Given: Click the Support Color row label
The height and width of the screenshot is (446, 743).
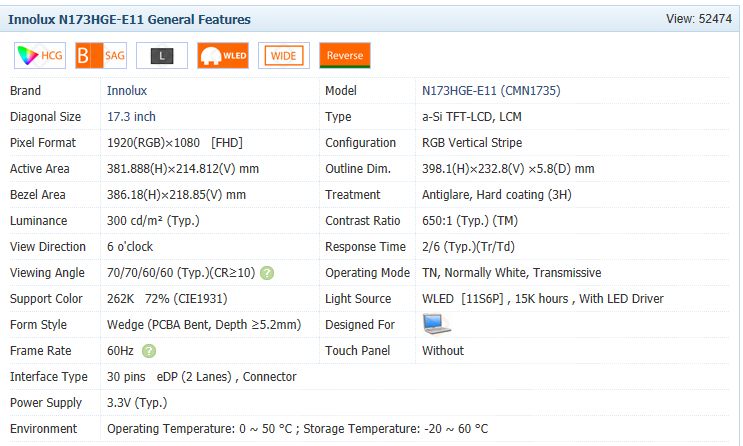Looking at the screenshot, I should coord(46,299).
